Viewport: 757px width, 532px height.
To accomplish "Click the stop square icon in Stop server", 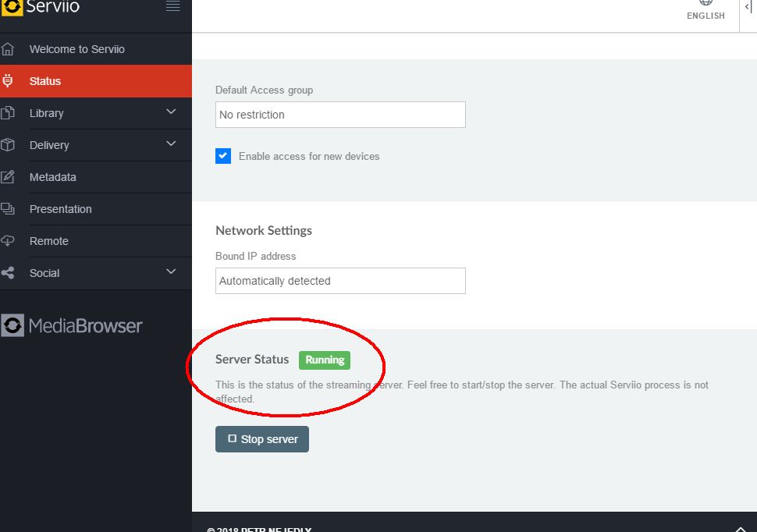I will pos(233,438).
